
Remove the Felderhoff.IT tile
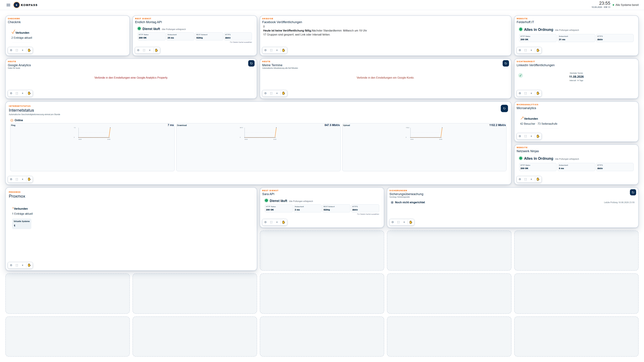531,50
